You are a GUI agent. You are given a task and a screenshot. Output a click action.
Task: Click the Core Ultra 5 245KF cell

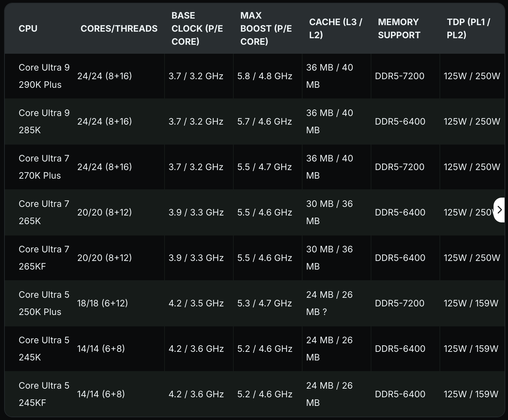click(x=44, y=394)
